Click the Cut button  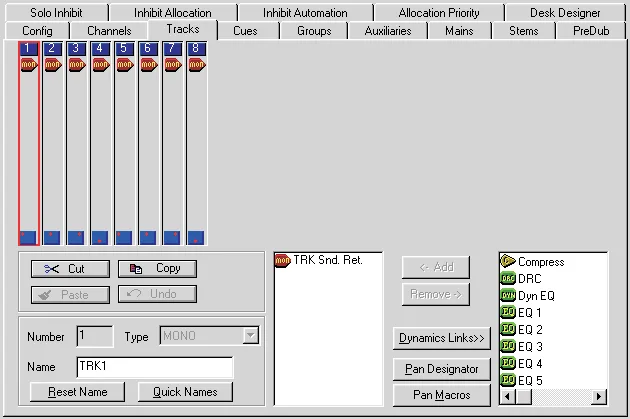tap(70, 269)
